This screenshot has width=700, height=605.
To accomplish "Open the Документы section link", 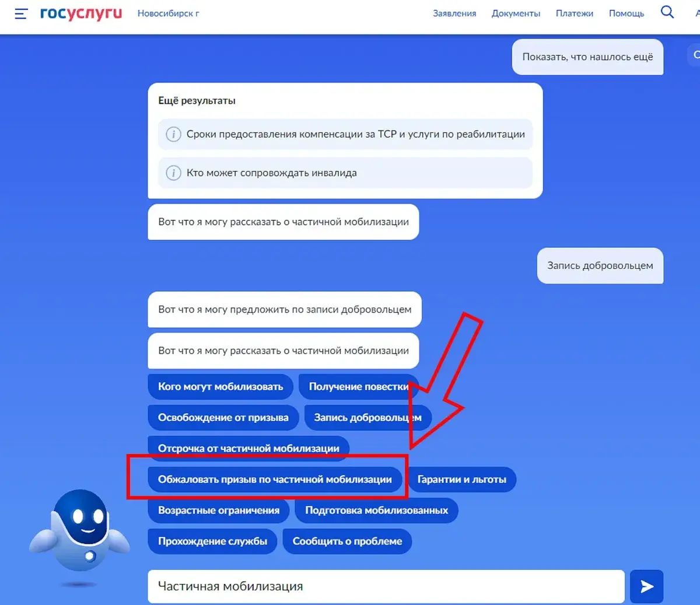I will [516, 13].
